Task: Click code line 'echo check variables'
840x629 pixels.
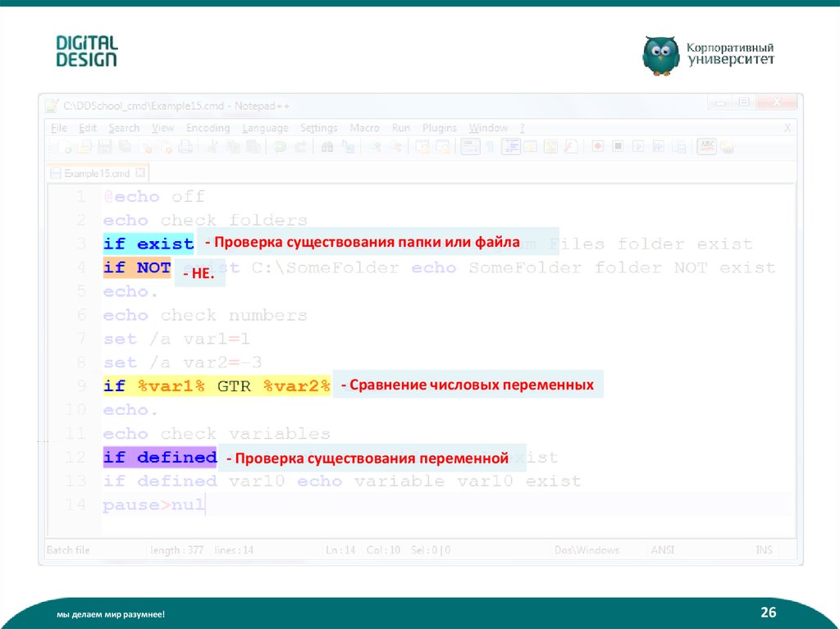Action: [x=217, y=434]
